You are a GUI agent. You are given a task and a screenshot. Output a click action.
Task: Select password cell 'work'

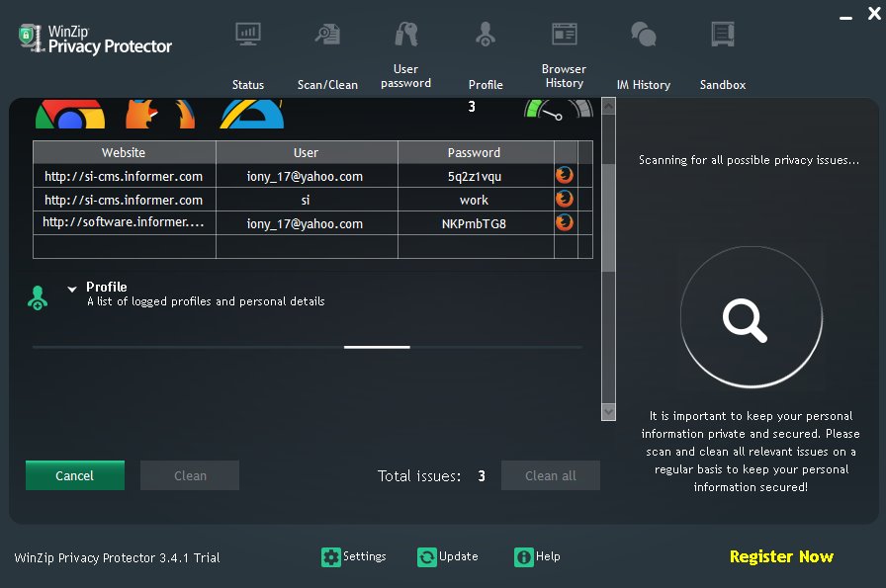(474, 200)
